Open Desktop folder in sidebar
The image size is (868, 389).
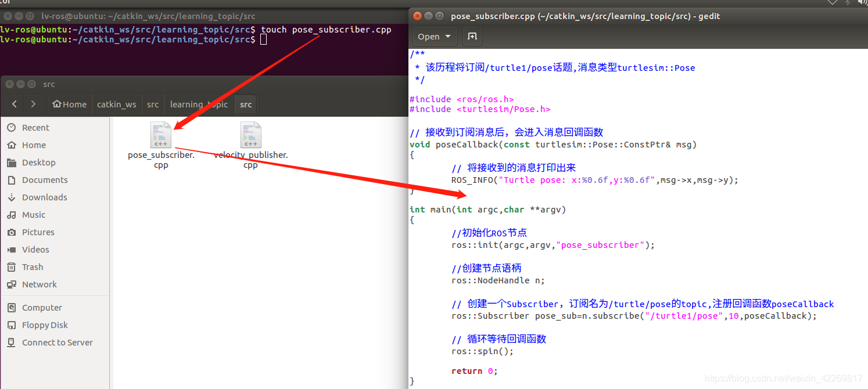click(x=38, y=163)
